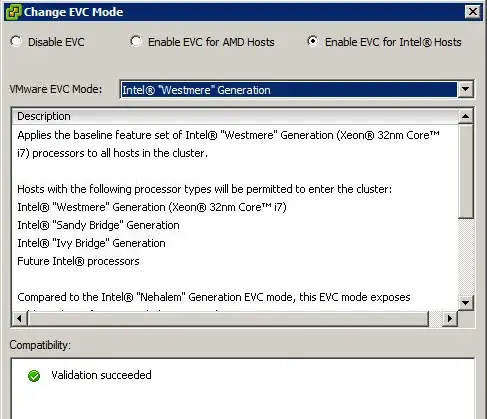This screenshot has width=487, height=419.
Task: Click the Future Intel processors line
Action: (78, 261)
